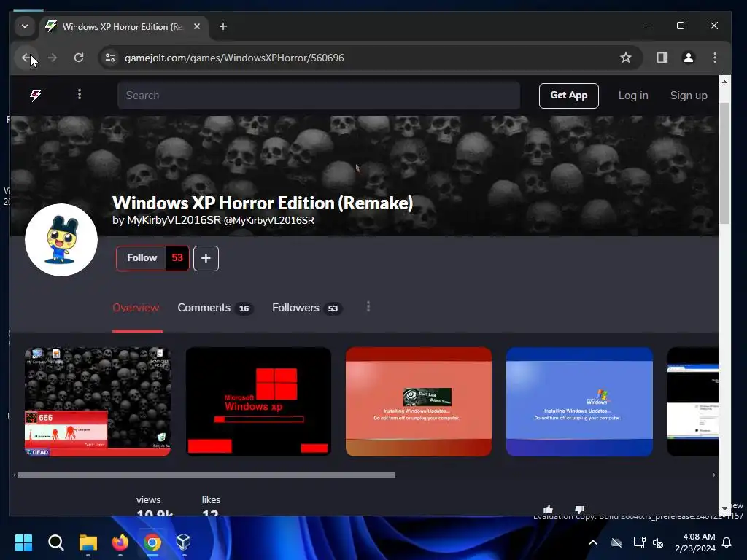This screenshot has height=560, width=747.
Task: Click the browser back arrow
Action: pyautogui.click(x=27, y=58)
